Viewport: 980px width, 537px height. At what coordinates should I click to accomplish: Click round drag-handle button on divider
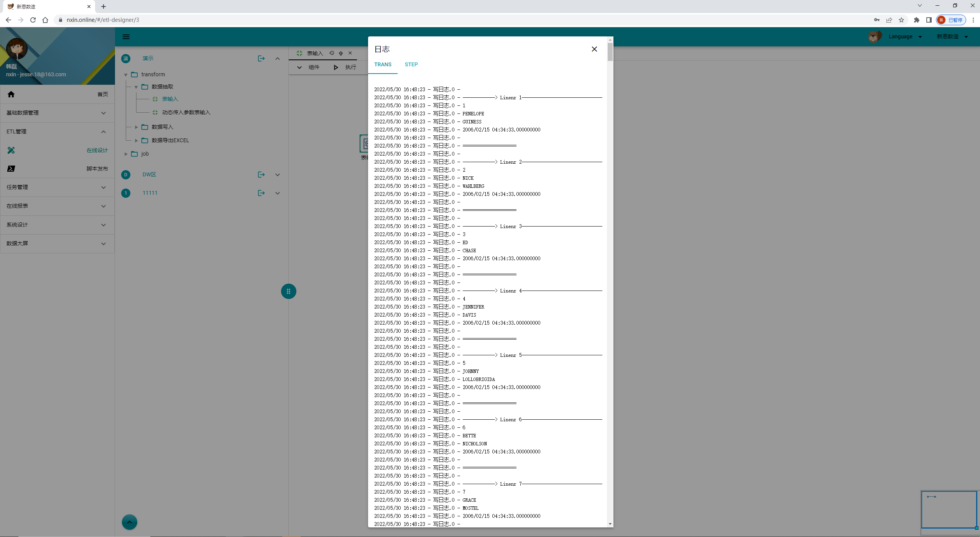[288, 291]
